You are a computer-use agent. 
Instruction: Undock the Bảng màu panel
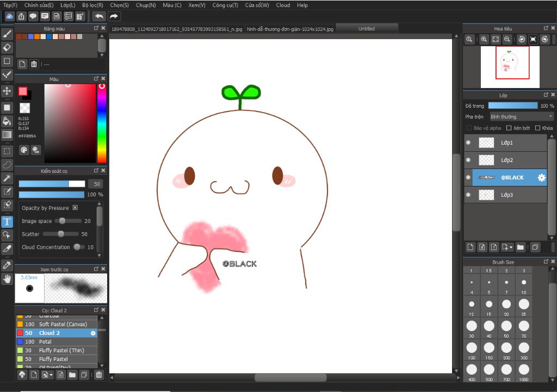pyautogui.click(x=96, y=28)
